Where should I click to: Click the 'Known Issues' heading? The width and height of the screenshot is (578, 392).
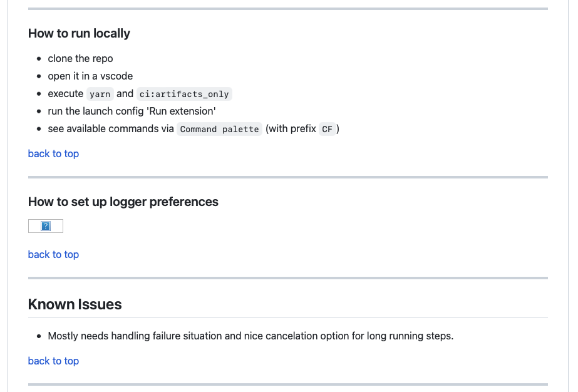[75, 304]
